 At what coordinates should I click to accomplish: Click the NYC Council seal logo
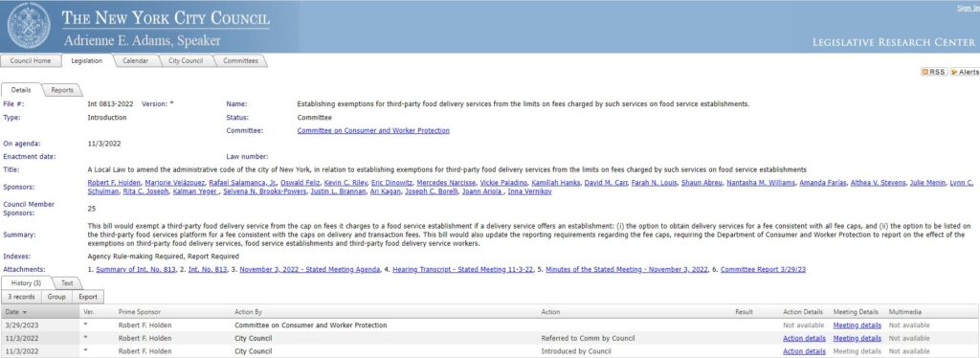pos(28,26)
